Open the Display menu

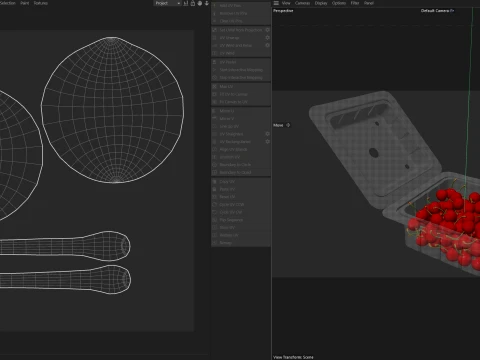[321, 3]
